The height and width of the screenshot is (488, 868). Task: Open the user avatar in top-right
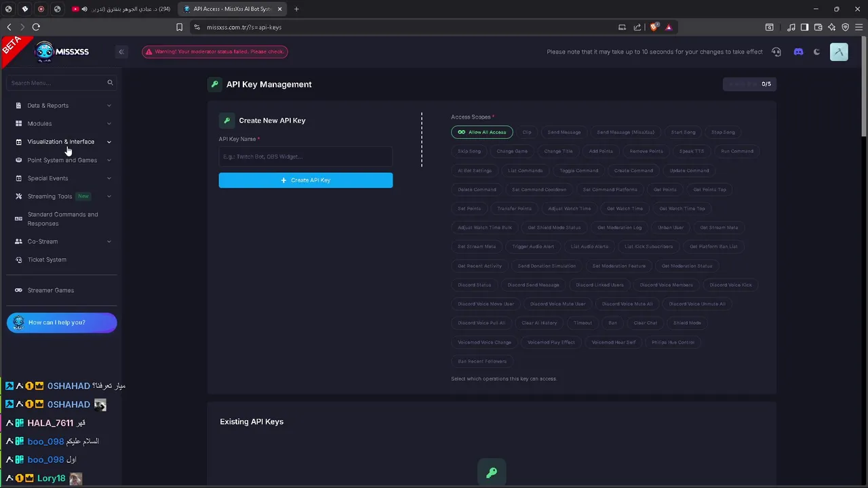[839, 52]
